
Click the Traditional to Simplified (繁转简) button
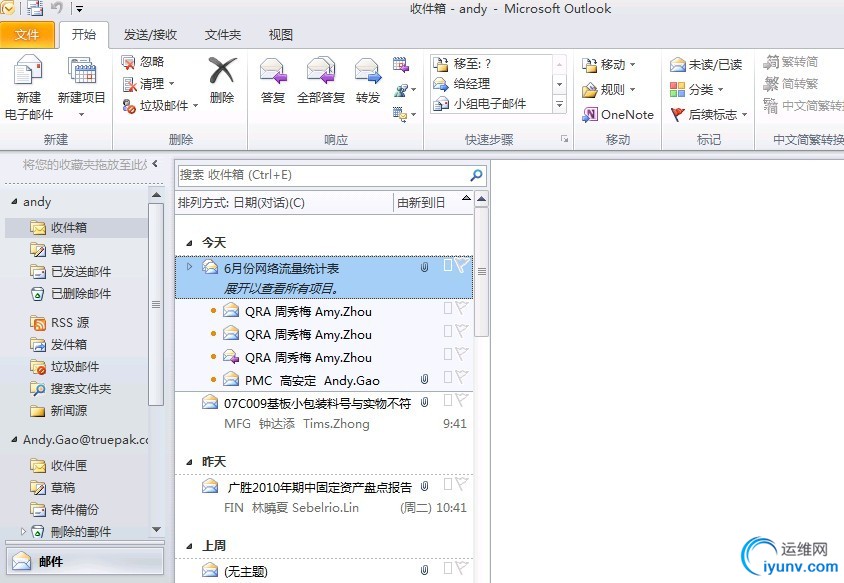pyautogui.click(x=791, y=62)
